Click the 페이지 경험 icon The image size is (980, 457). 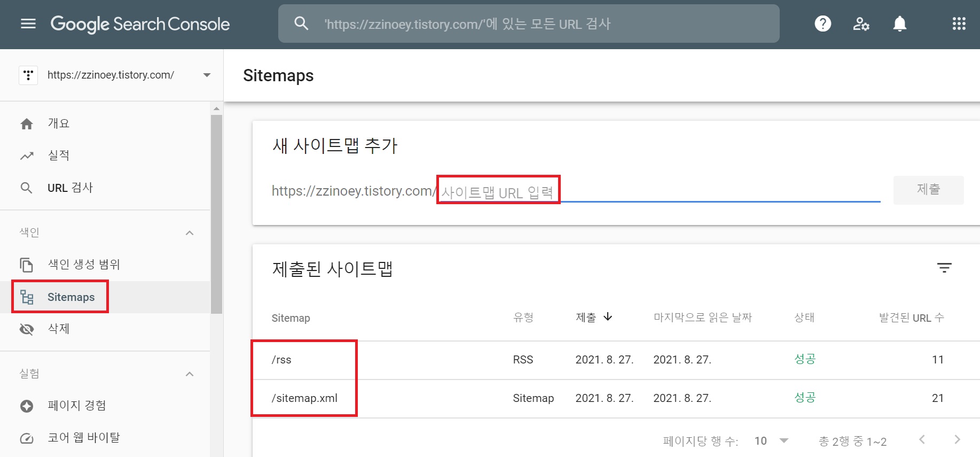(27, 406)
